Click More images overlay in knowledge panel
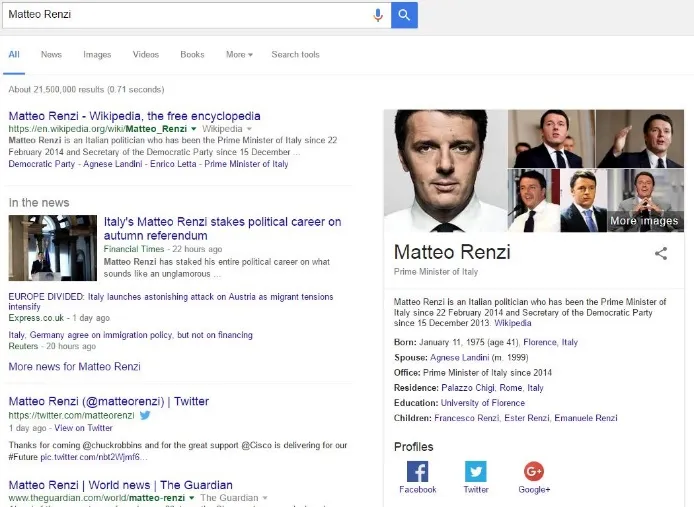694x507 pixels. coord(644,221)
